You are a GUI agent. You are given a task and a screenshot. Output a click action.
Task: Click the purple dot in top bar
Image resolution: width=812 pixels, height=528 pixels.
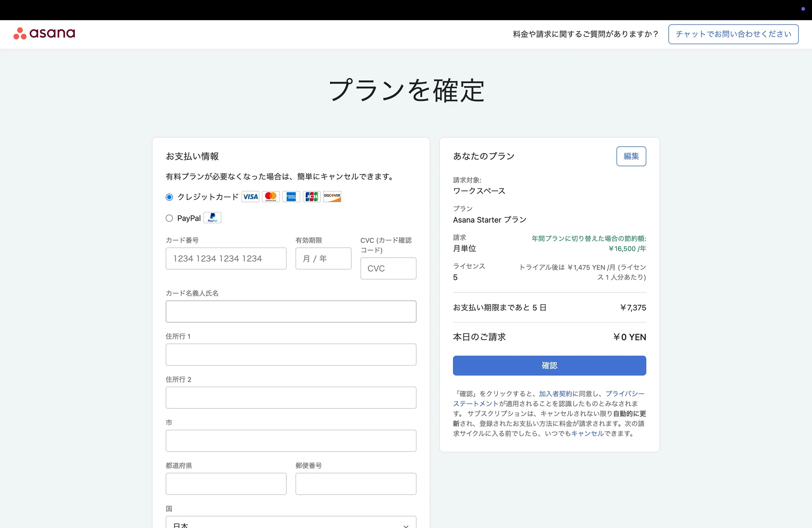[x=803, y=9]
